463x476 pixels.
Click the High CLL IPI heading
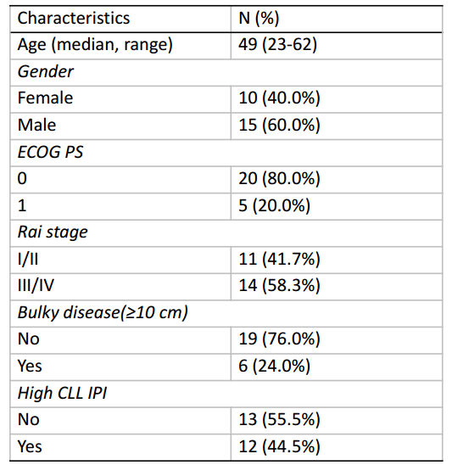pyautogui.click(x=62, y=393)
